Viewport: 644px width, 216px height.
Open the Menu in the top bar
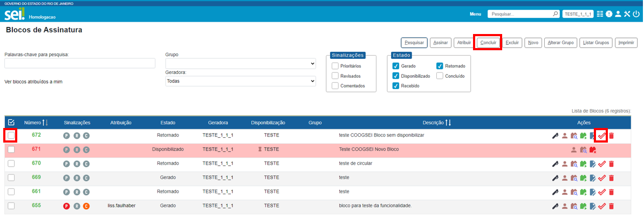point(475,14)
